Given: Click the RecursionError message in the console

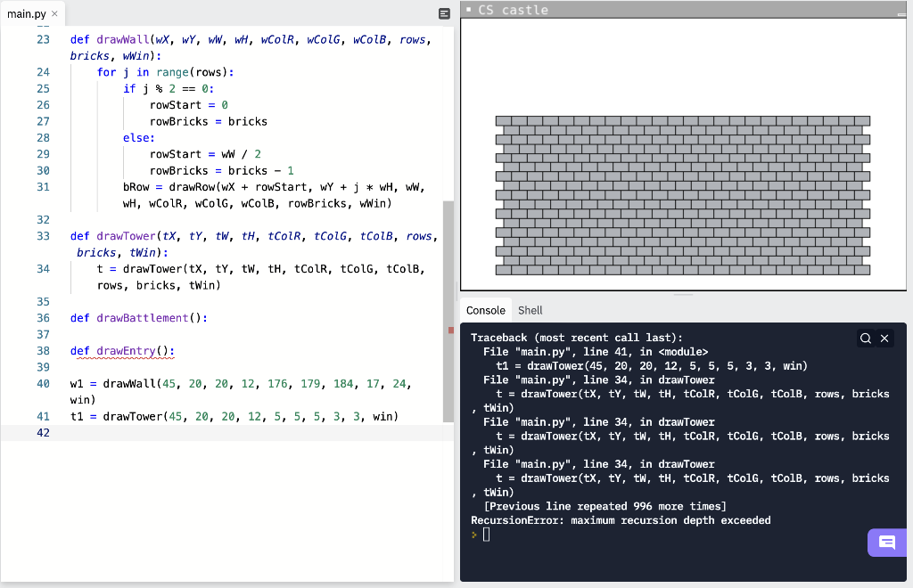Looking at the screenshot, I should point(621,520).
